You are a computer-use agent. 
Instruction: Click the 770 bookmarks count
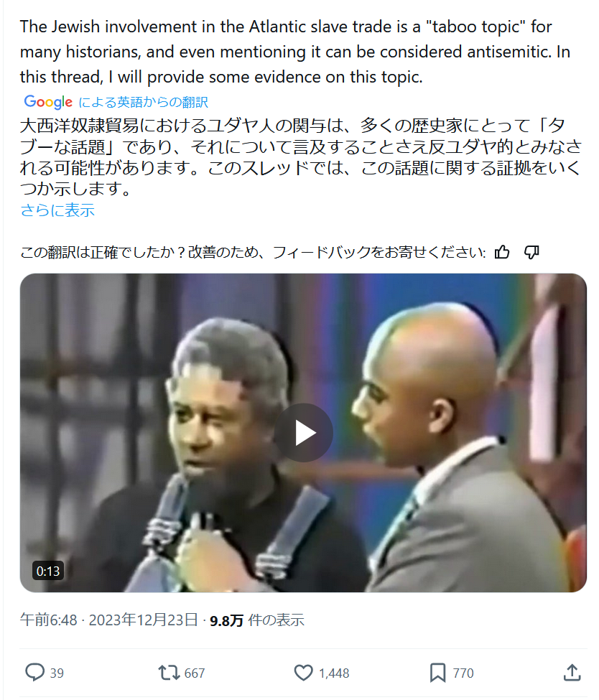(x=463, y=673)
